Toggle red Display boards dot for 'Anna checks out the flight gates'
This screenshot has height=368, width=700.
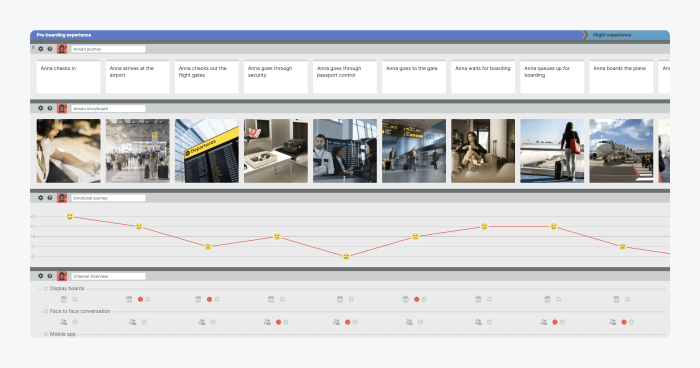click(x=209, y=299)
